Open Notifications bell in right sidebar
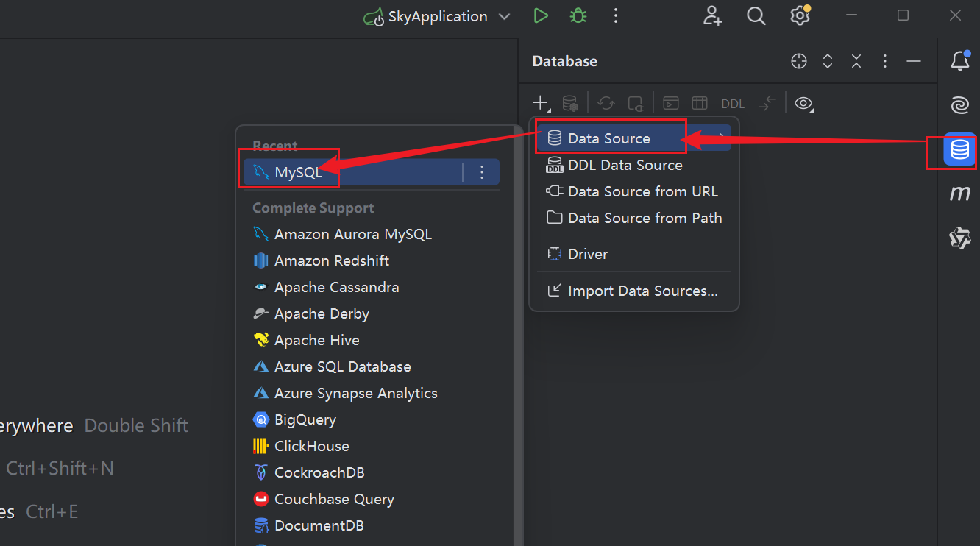 tap(960, 61)
